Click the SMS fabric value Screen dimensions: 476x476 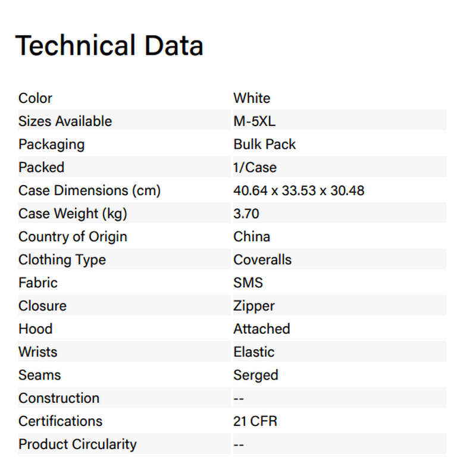point(248,283)
